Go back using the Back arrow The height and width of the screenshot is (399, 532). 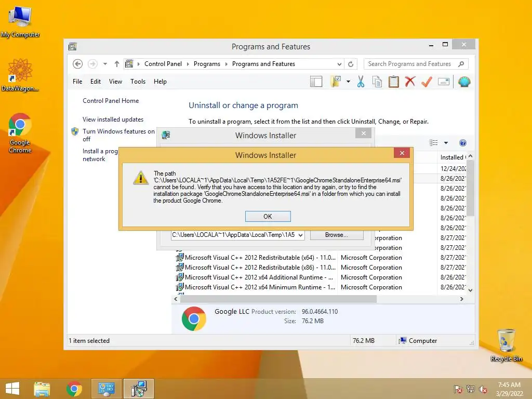[x=78, y=64]
